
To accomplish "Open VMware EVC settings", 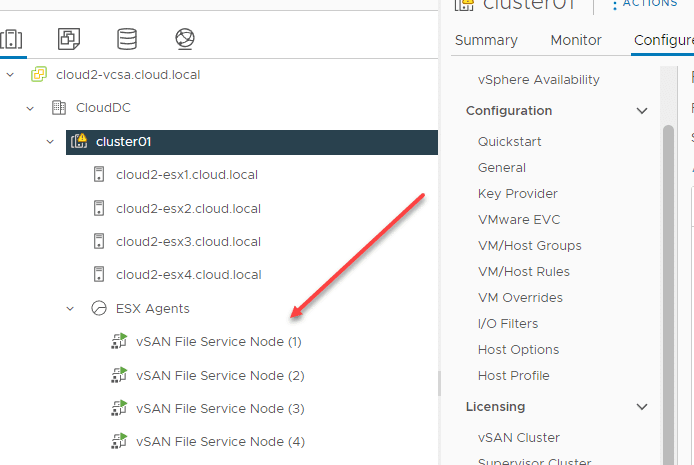I will pos(519,219).
